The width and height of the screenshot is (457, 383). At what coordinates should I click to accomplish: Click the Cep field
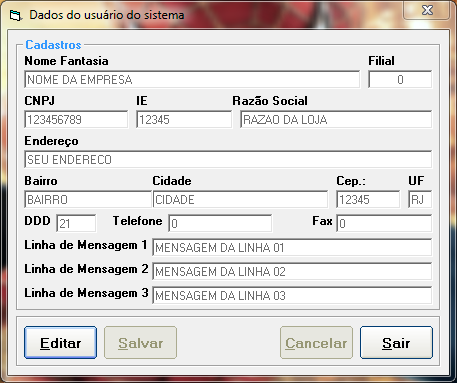tap(368, 199)
